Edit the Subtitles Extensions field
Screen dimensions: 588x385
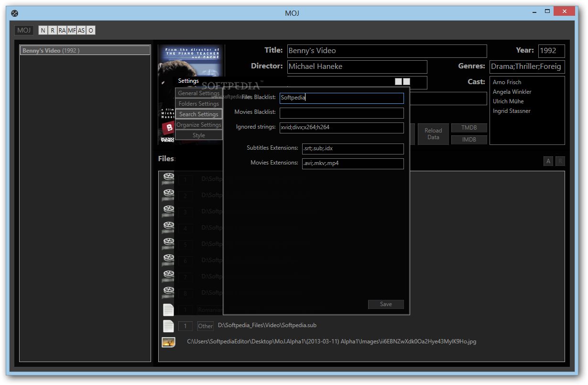pos(353,149)
